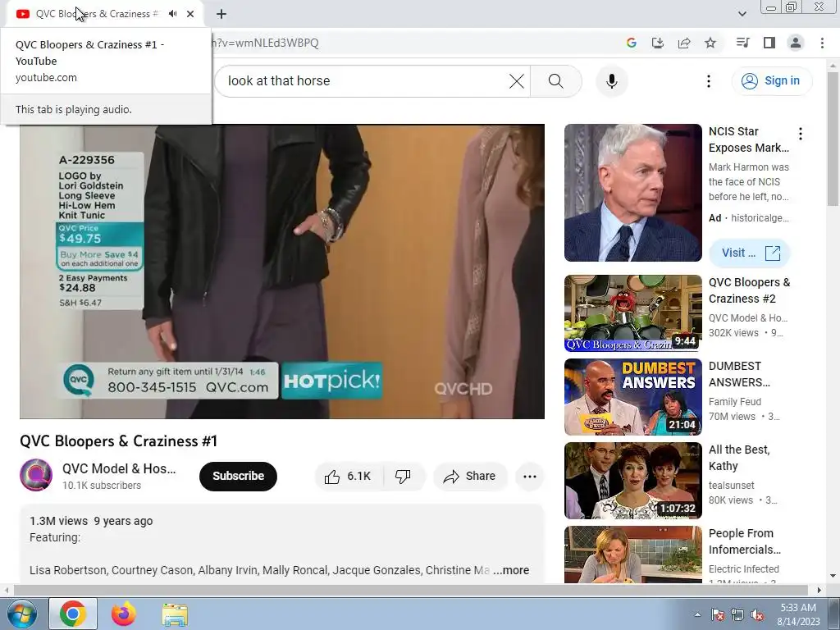Click the vertical page scrollbar thumb
Screen dimensions: 840x630
(833, 138)
